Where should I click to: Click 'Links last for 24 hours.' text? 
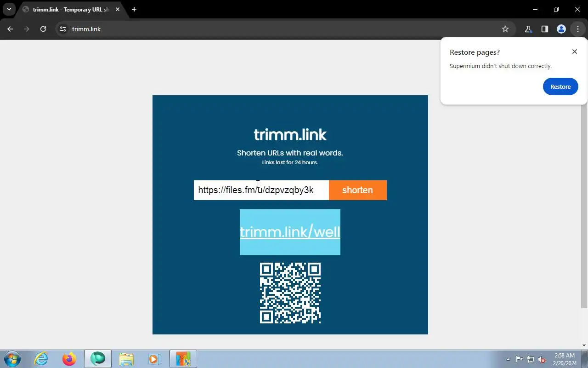click(x=290, y=162)
